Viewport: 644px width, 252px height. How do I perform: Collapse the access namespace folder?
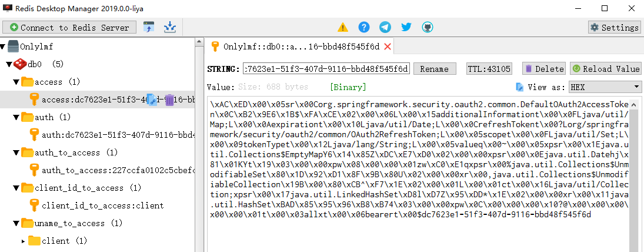16,82
